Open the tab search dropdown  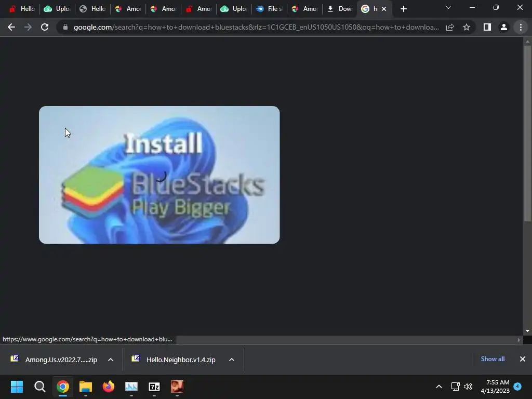[448, 7]
